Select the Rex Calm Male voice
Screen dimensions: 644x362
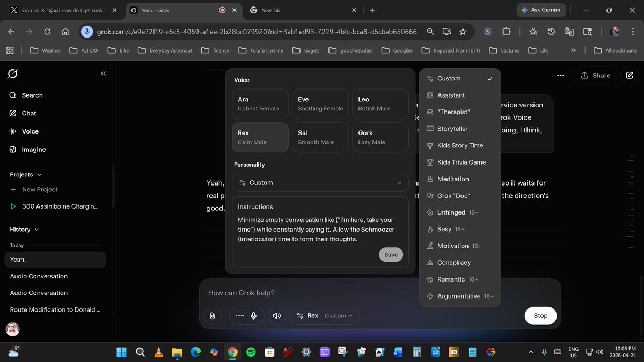260,137
